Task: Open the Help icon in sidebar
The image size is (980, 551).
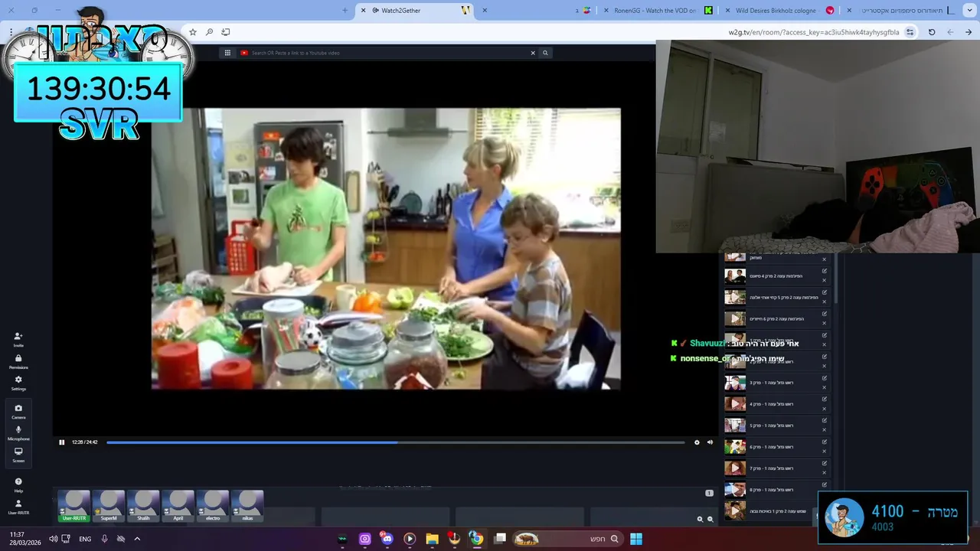Action: click(18, 484)
